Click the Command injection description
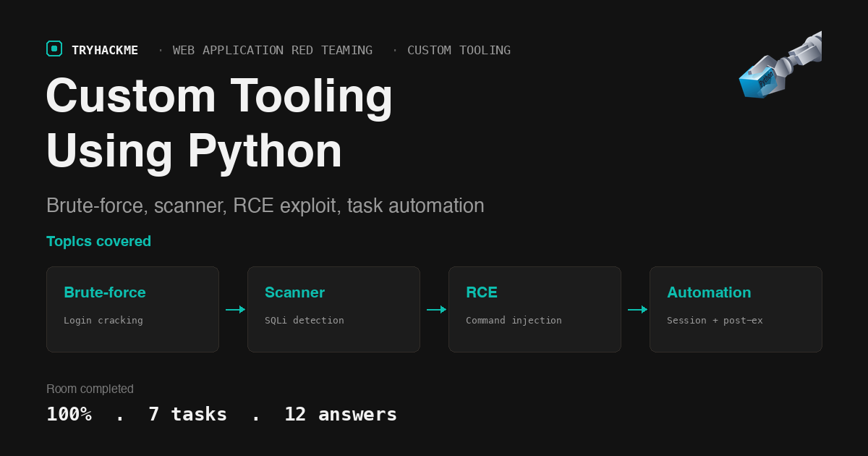The height and width of the screenshot is (456, 868). pyautogui.click(x=514, y=320)
